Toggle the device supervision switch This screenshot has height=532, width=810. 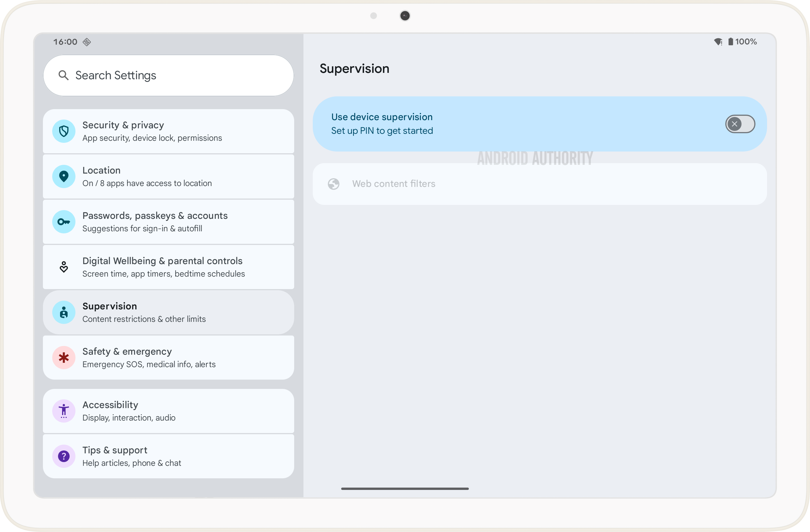point(740,124)
